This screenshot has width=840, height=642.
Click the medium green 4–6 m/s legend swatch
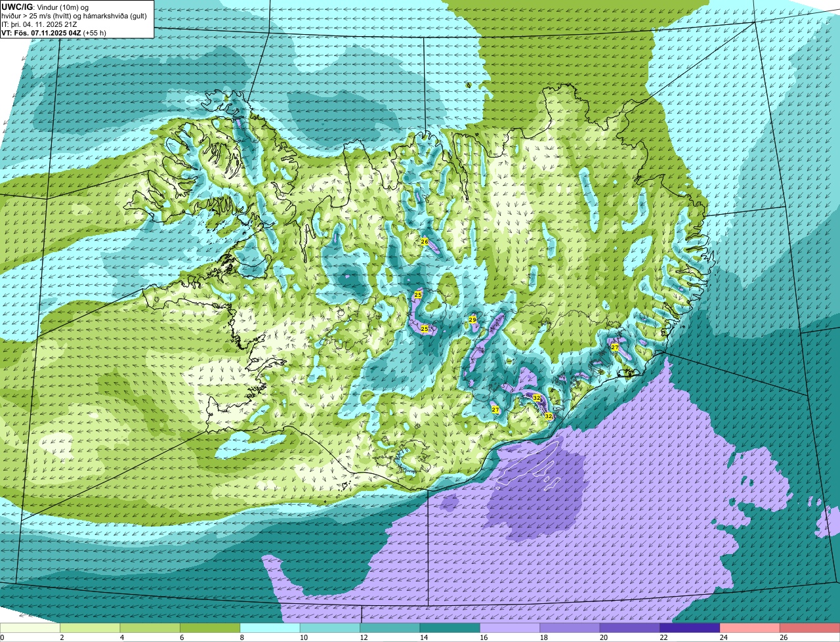[x=150, y=628]
